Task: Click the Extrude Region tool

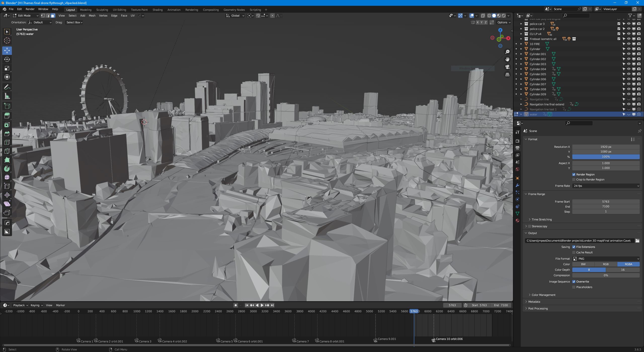Action: point(7,116)
